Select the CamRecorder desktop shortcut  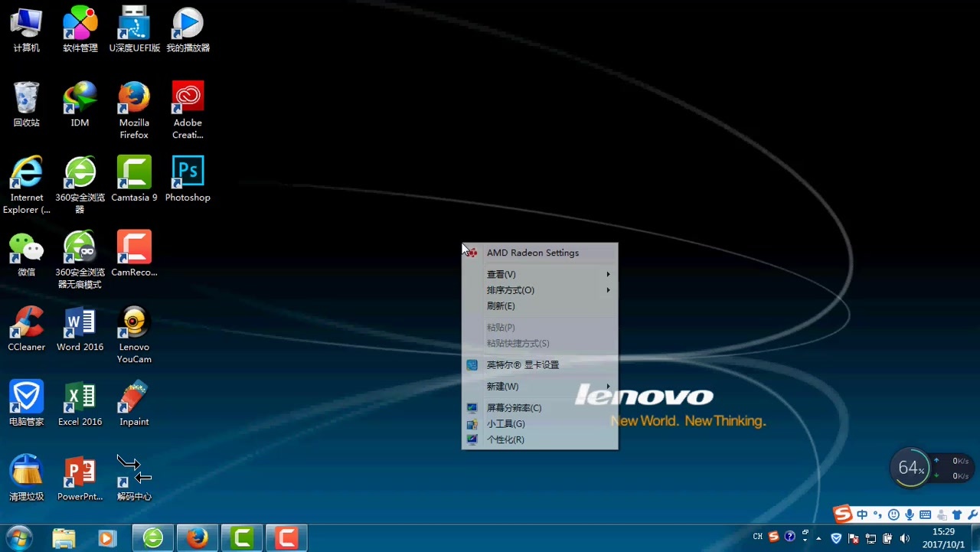134,254
